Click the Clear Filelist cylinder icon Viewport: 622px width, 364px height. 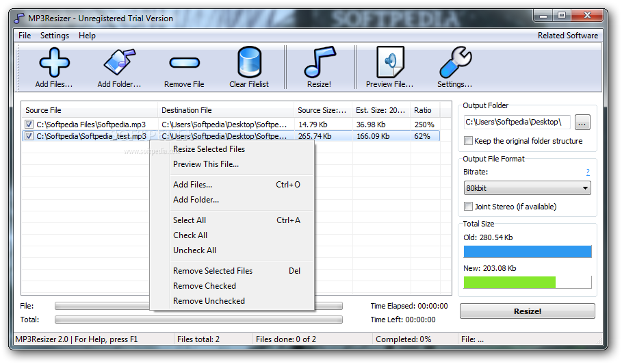pos(250,62)
